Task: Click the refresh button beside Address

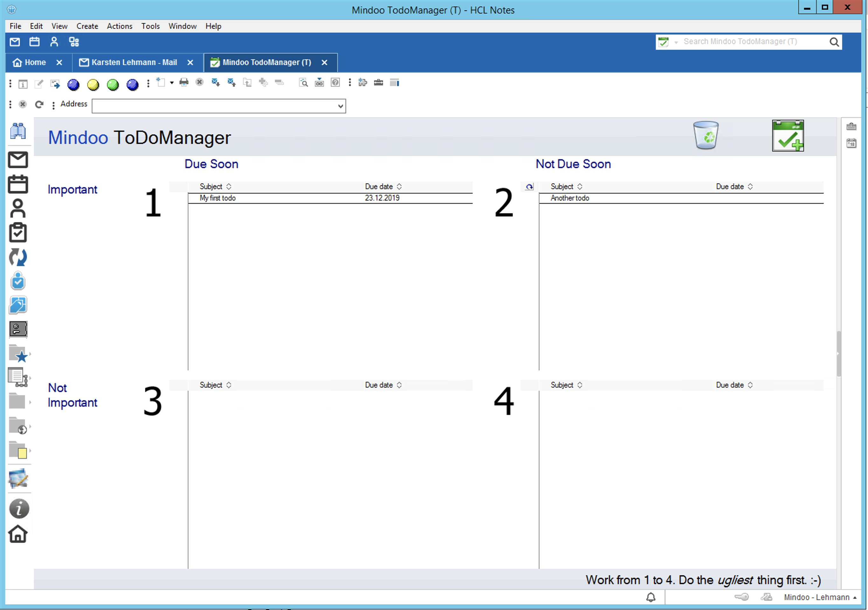Action: (39, 104)
